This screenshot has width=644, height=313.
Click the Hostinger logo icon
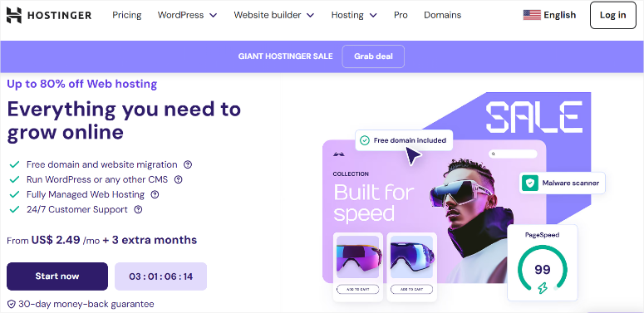(x=14, y=15)
